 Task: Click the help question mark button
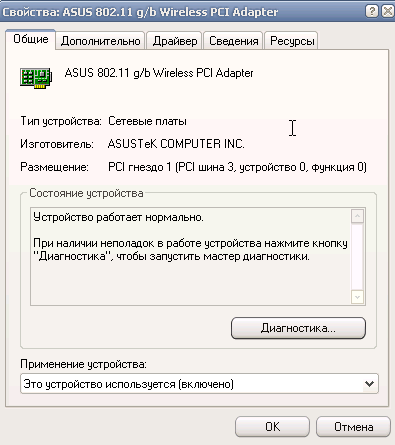tap(372, 11)
